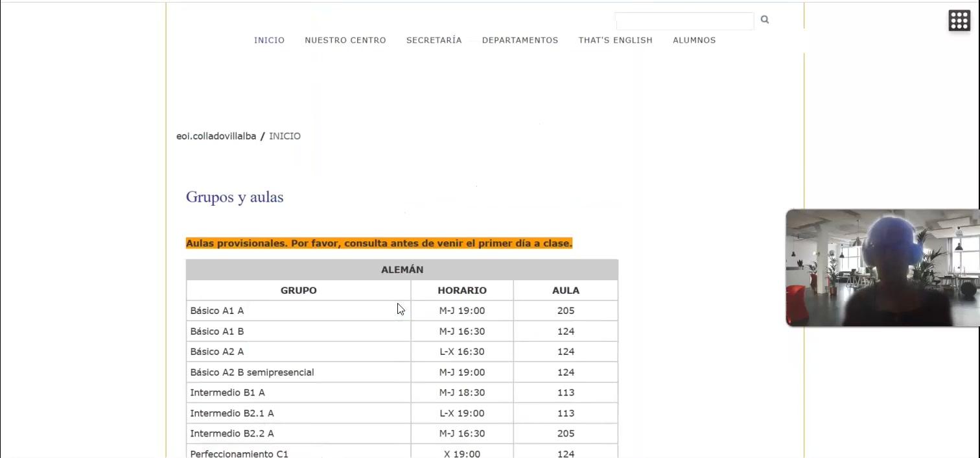Select the Básico A1 B cell
Viewport: 980px width, 458px height.
click(298, 331)
